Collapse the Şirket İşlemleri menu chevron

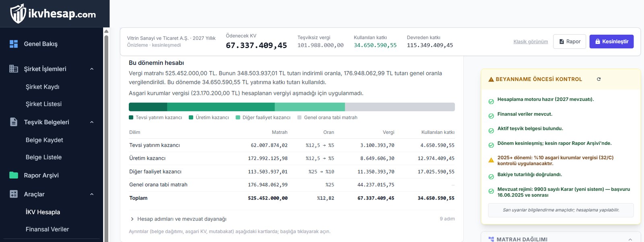pos(92,69)
